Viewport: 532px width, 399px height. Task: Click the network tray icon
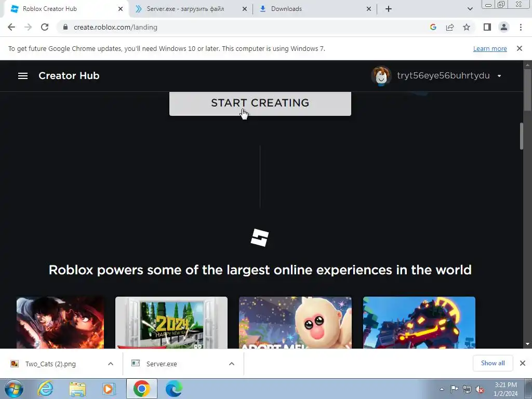(467, 389)
